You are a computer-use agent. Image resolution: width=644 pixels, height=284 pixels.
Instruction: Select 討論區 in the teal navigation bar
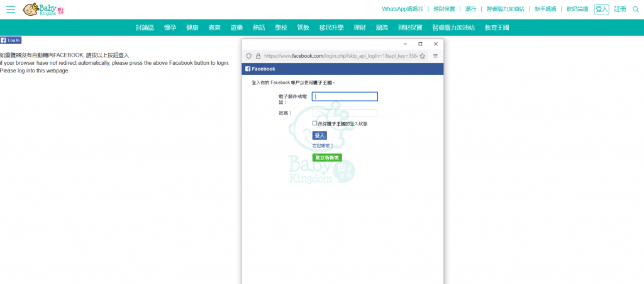[145, 28]
